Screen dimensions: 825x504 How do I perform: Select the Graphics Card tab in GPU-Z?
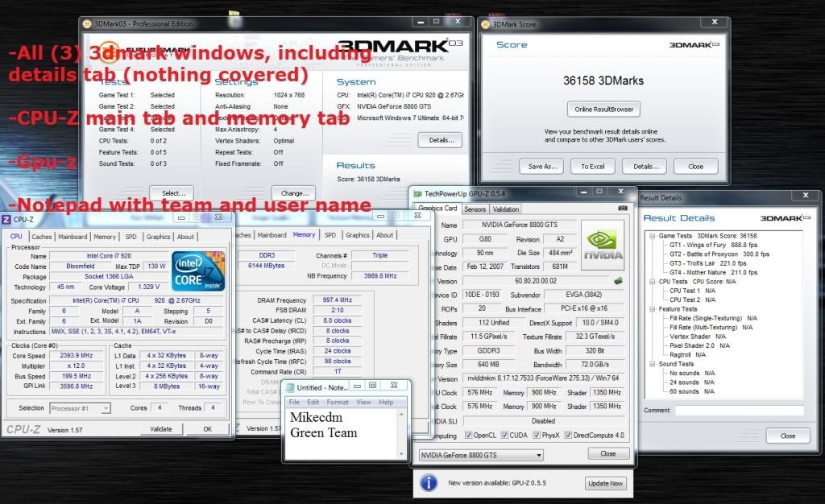(x=437, y=209)
